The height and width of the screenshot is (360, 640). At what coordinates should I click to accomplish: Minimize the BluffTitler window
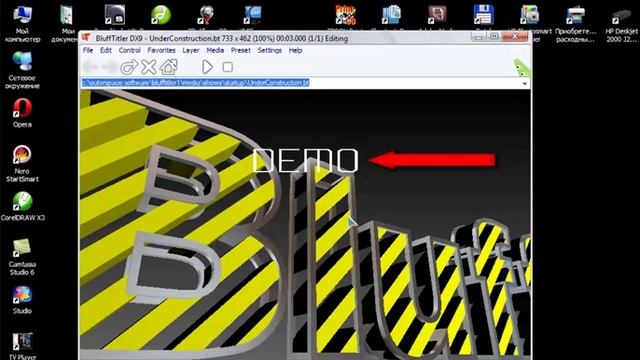point(478,37)
